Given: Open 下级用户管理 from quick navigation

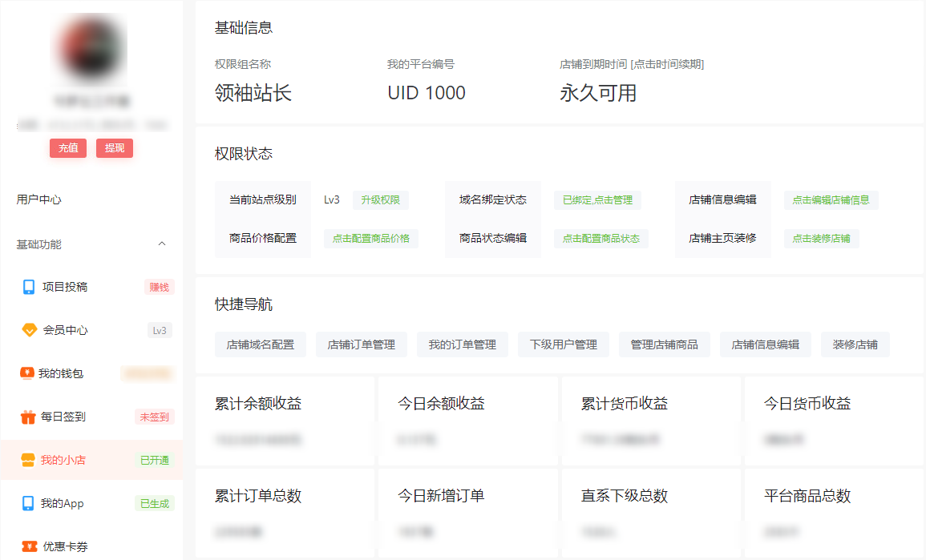Looking at the screenshot, I should [564, 344].
